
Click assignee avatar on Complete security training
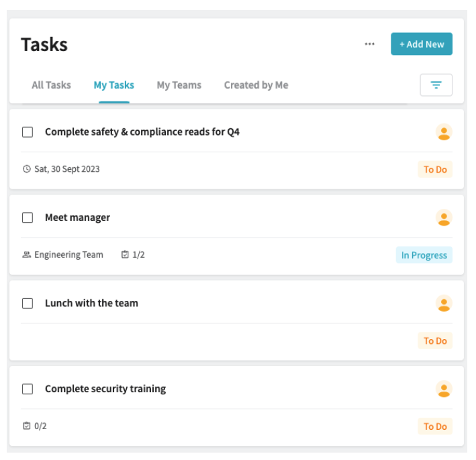[x=444, y=389]
